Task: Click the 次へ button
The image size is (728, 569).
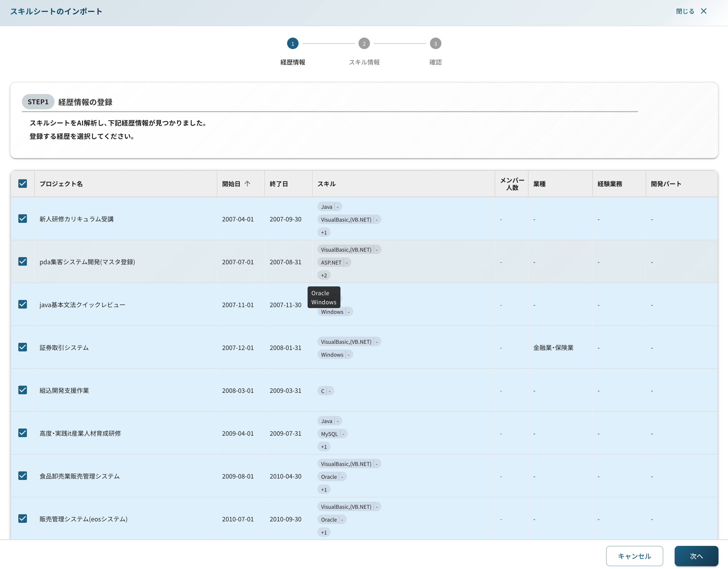Action: (696, 556)
